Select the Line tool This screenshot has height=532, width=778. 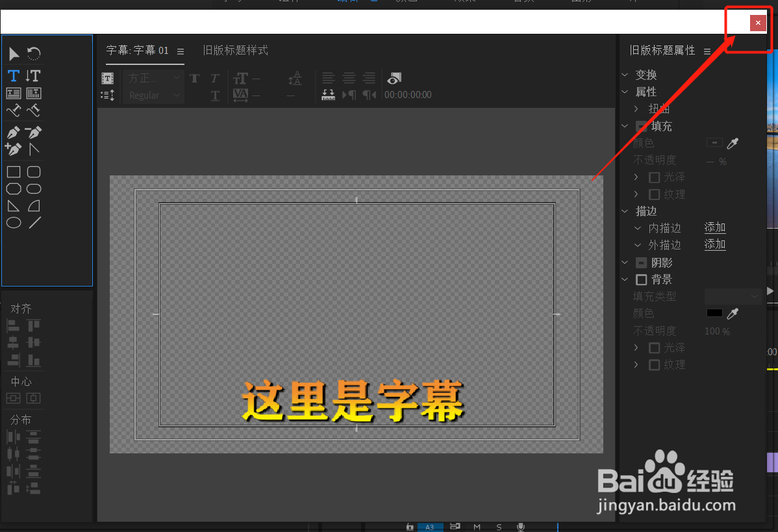pos(34,223)
